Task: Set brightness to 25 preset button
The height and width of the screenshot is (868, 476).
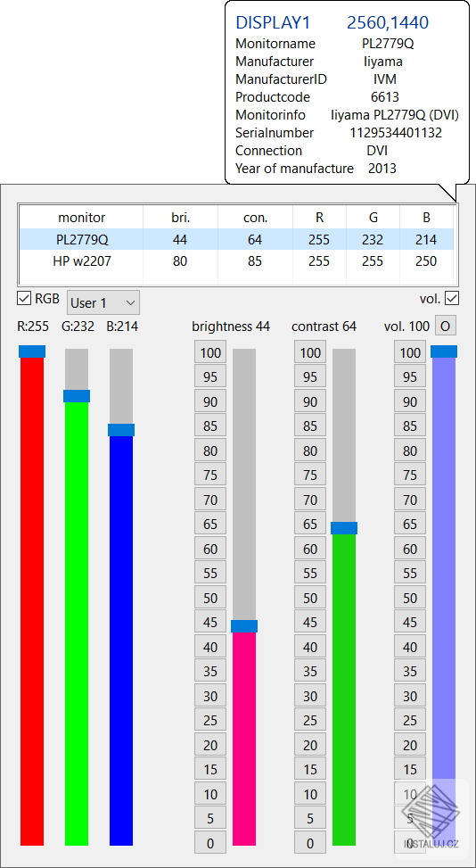Action: coord(210,721)
